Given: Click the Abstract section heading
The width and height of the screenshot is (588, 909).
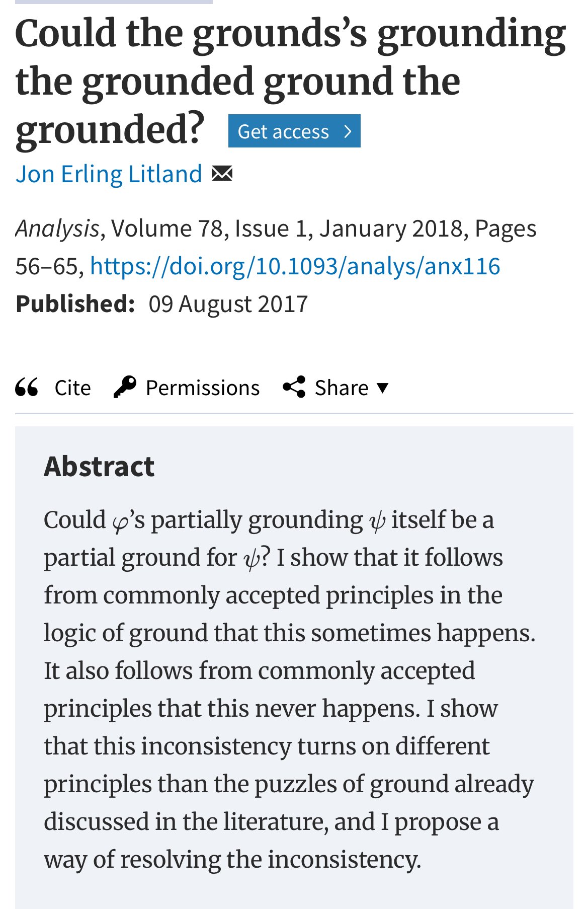Looking at the screenshot, I should coord(99,466).
